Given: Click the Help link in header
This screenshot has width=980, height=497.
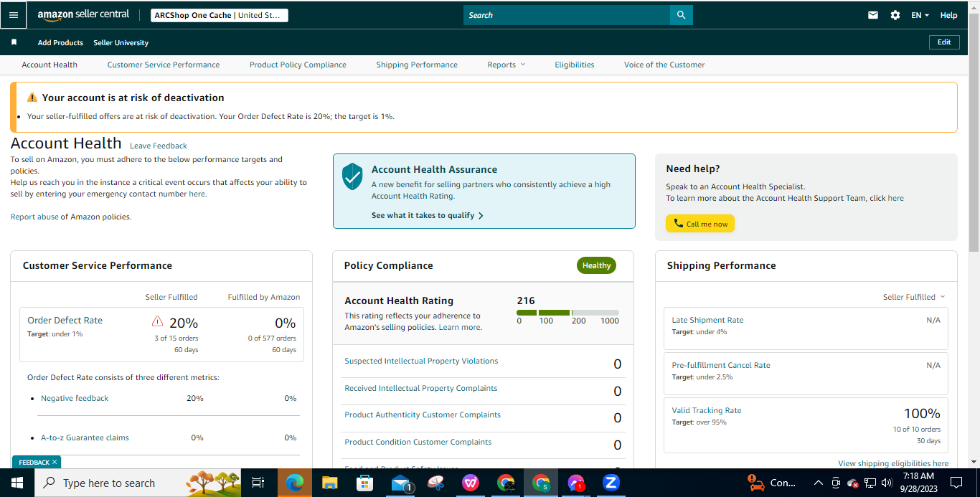Looking at the screenshot, I should point(948,15).
